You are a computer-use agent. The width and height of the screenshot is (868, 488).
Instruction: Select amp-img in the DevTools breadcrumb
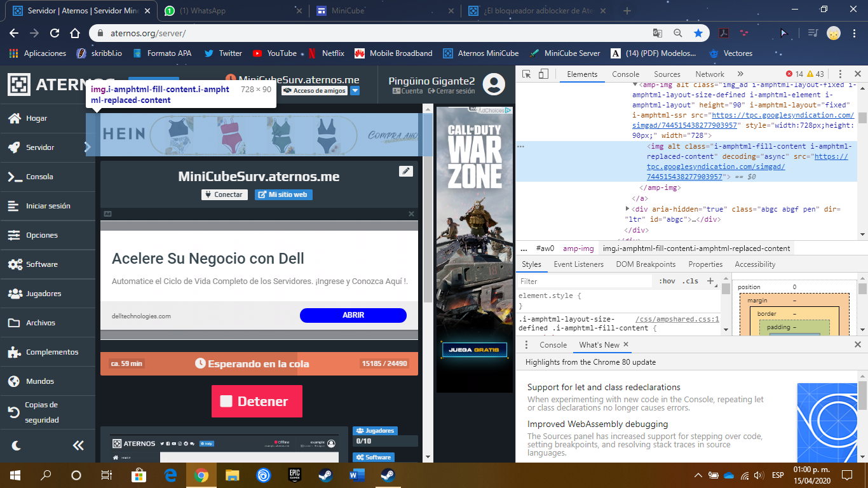[x=578, y=248]
